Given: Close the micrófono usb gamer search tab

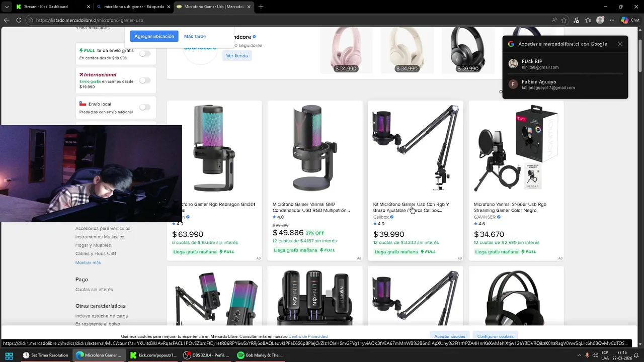Looking at the screenshot, I should [169, 7].
